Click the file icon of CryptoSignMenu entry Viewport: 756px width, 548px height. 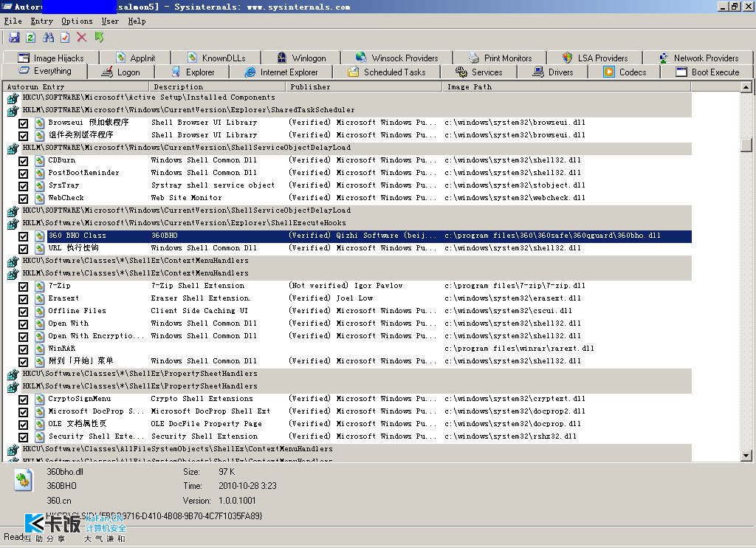click(40, 399)
